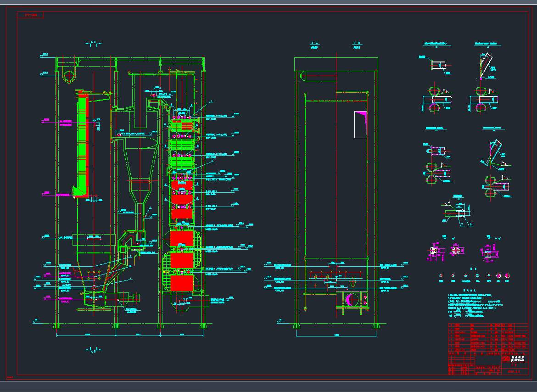The image size is (537, 392).
Task: Click the drawing number in the title block
Action: [514, 371]
